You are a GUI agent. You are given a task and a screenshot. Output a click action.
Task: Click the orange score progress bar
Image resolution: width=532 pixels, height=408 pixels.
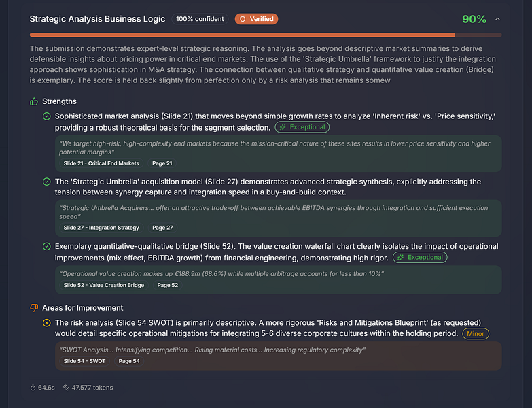[x=242, y=35]
